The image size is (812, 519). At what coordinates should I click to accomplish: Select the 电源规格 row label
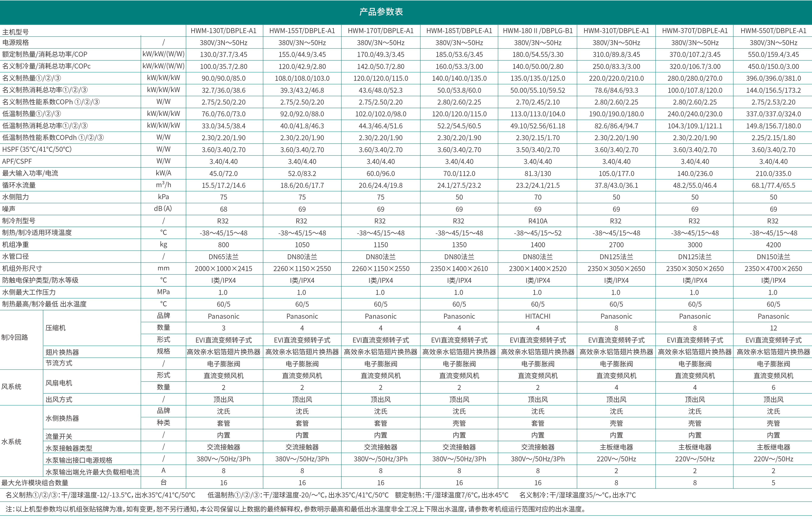click(15, 42)
